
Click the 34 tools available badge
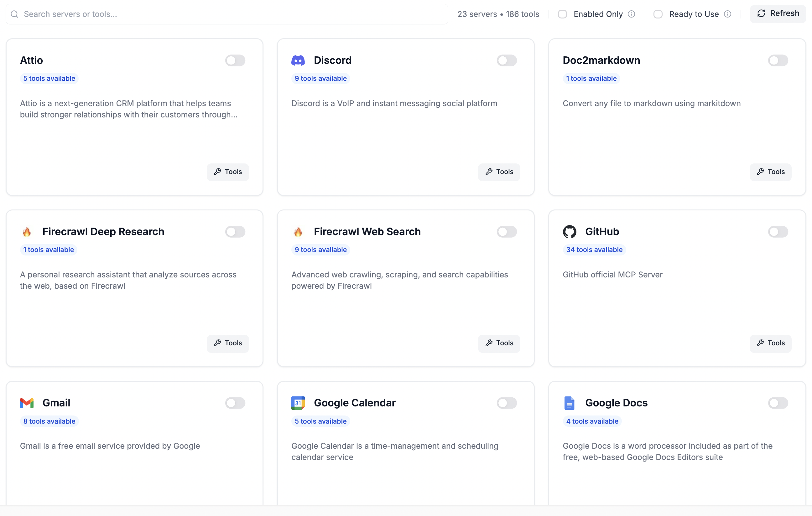pyautogui.click(x=594, y=250)
